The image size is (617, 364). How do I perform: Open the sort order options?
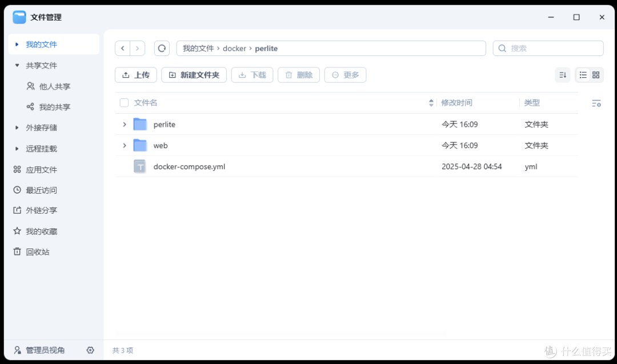click(562, 75)
